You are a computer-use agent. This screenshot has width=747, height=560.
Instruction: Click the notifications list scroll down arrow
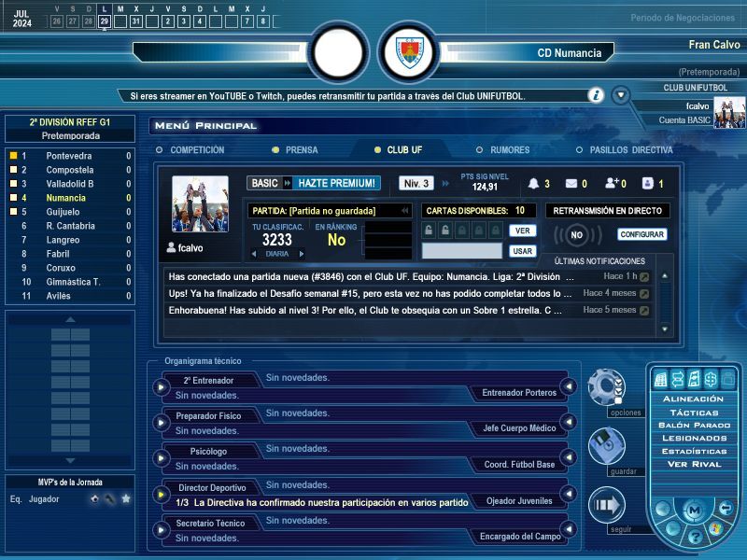click(x=665, y=329)
